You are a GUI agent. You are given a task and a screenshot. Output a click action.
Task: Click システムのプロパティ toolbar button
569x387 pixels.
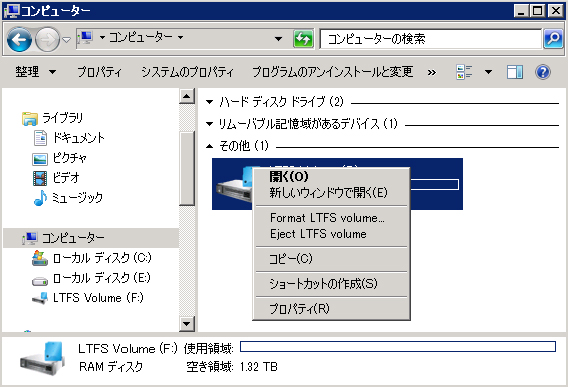(x=187, y=72)
